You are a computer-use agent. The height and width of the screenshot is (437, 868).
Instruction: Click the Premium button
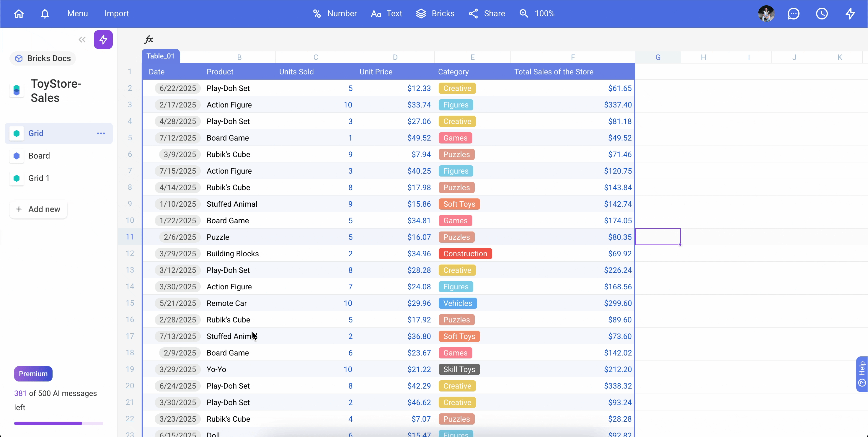(x=33, y=374)
